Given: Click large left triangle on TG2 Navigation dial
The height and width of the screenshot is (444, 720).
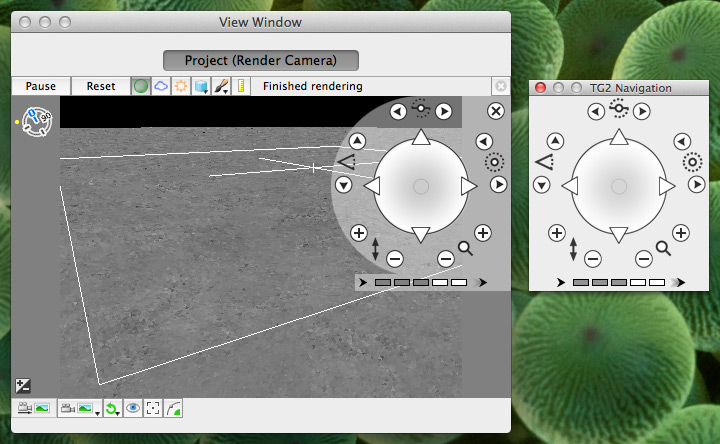Looking at the screenshot, I should (570, 186).
